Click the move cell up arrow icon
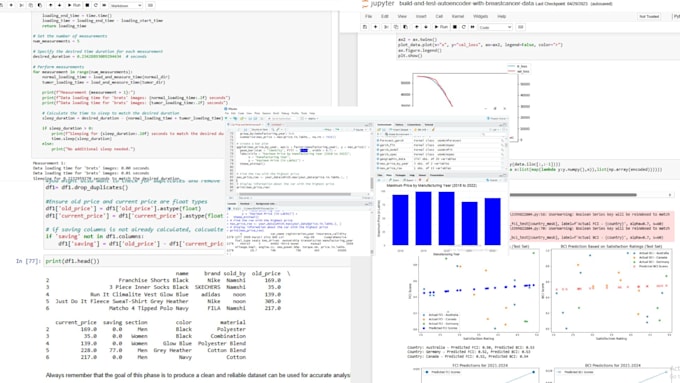 (417, 27)
